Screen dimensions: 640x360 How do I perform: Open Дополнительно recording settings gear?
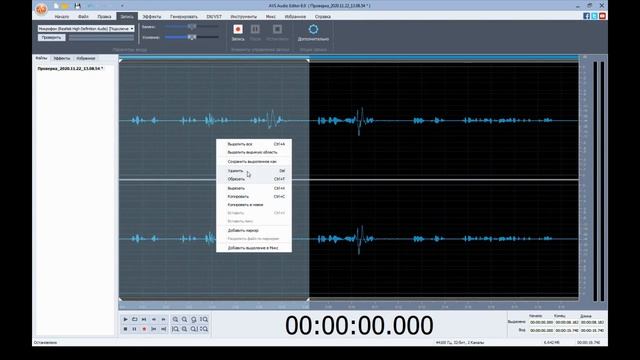[x=313, y=29]
